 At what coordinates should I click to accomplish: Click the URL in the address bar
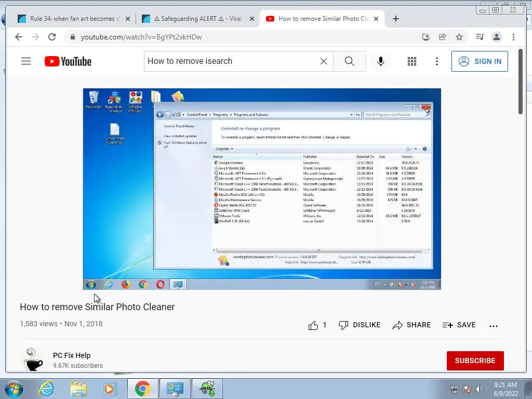[141, 37]
